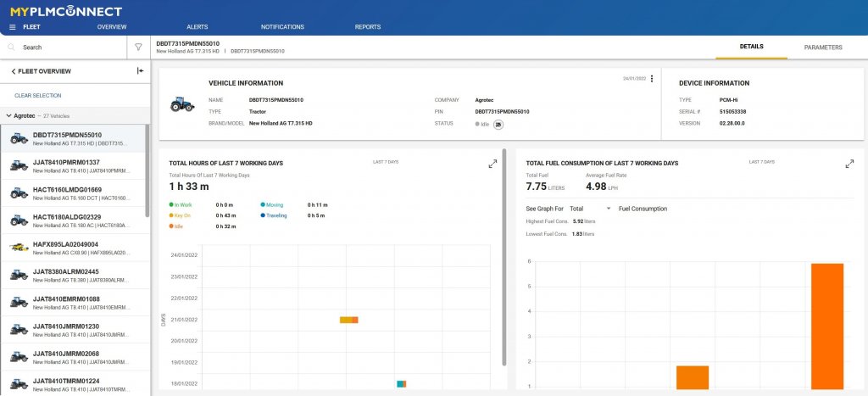Click combine harvester icon of HAFX895LA02049004
The height and width of the screenshot is (396, 868).
pos(19,248)
